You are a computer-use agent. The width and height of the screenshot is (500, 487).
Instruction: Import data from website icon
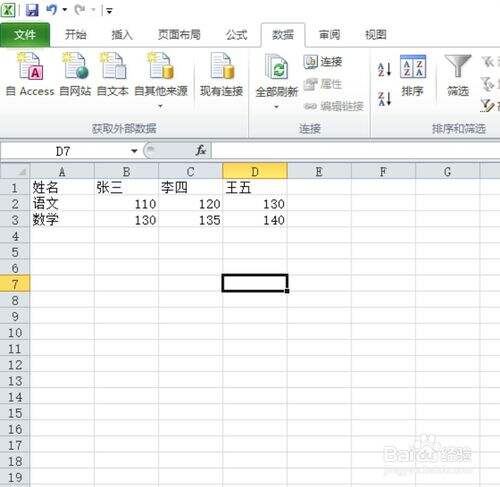click(75, 66)
